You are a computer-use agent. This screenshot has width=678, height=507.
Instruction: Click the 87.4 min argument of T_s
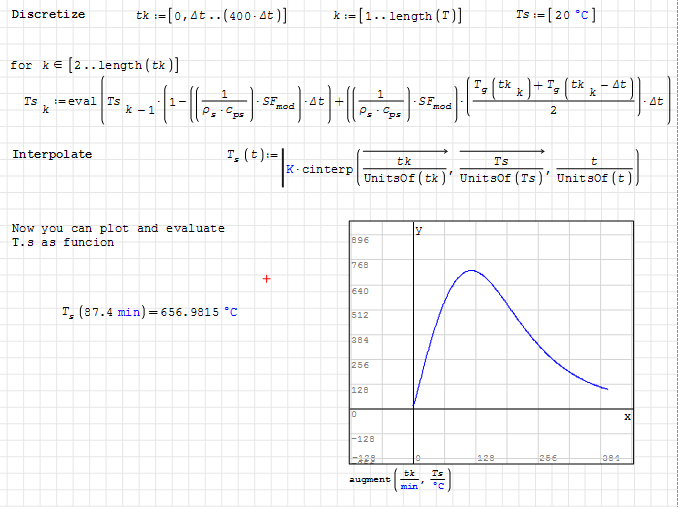(x=114, y=313)
